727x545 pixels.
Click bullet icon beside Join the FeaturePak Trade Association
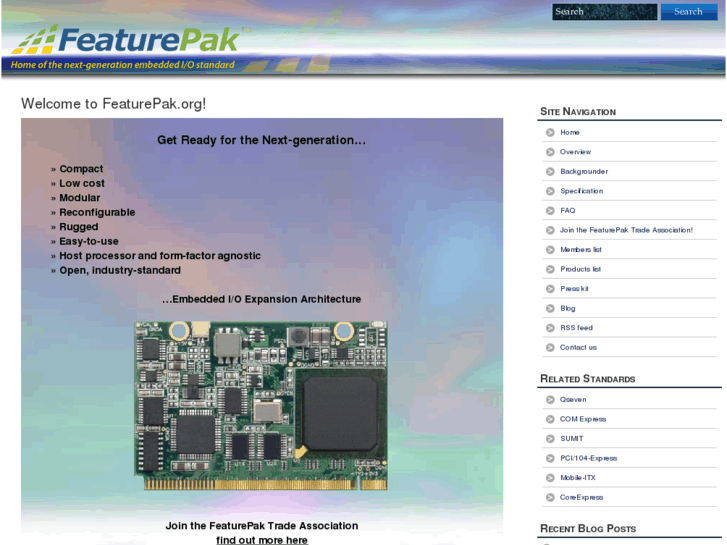(550, 230)
